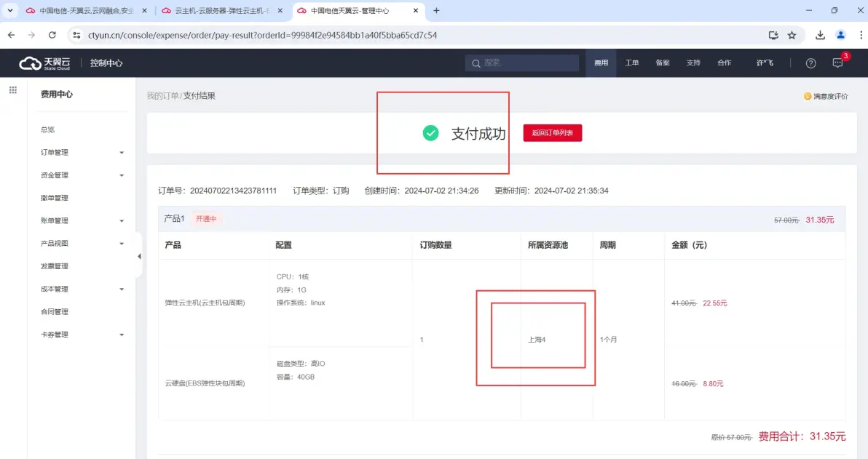Open 总览 in the sidebar

pos(47,129)
